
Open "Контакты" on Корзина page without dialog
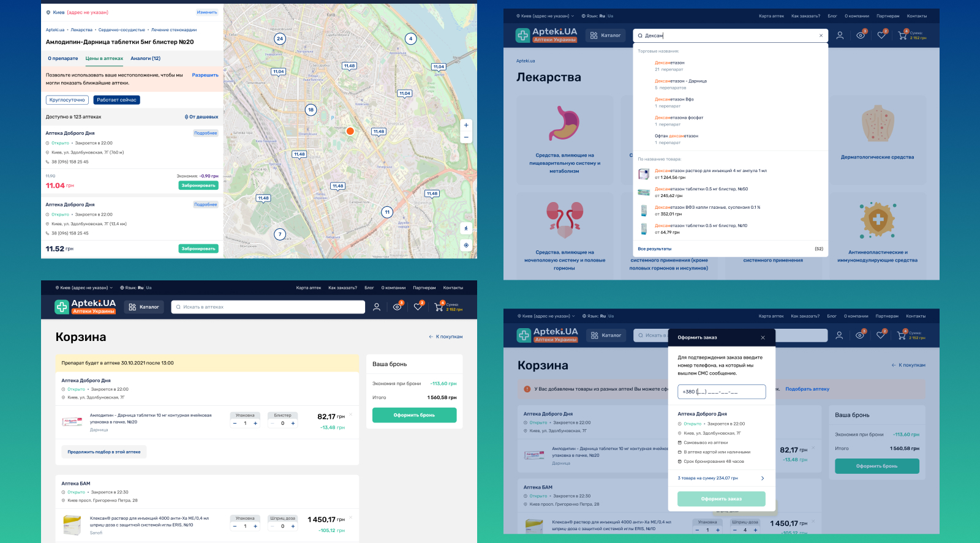(x=453, y=288)
